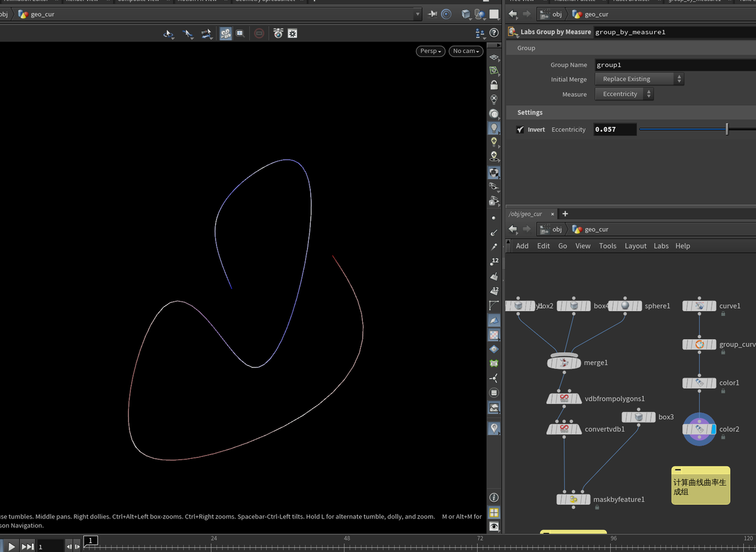Click the display points icon
Screen dimensions: 756x552
[x=494, y=217]
